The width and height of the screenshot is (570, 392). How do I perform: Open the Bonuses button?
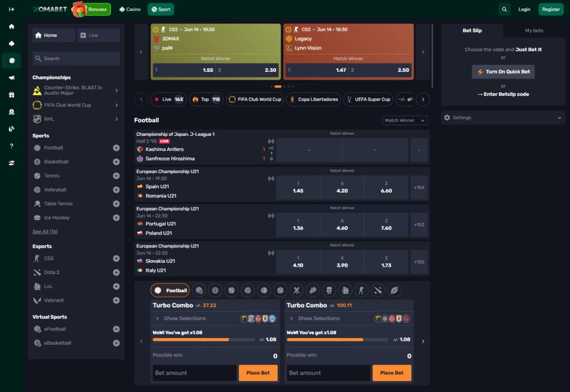coord(92,9)
